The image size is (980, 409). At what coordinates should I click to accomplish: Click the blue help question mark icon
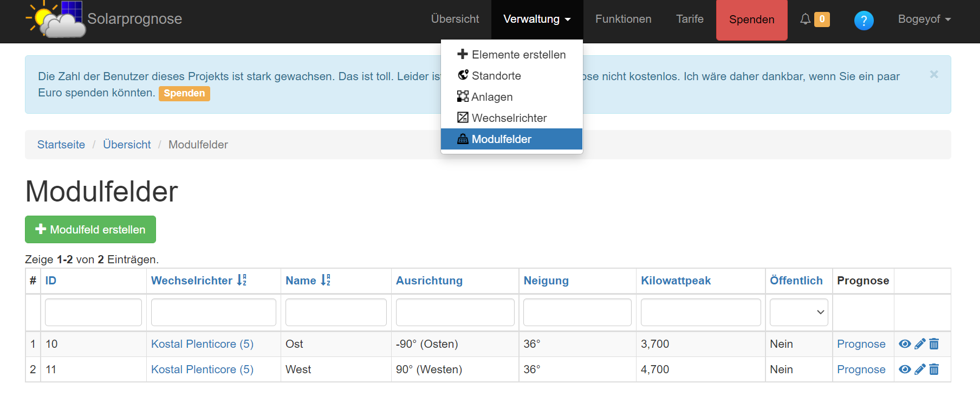click(864, 21)
